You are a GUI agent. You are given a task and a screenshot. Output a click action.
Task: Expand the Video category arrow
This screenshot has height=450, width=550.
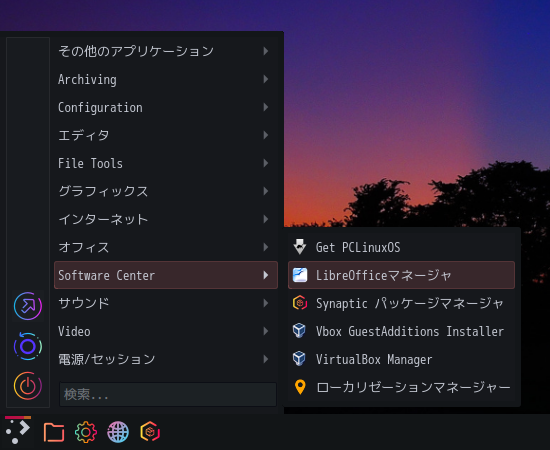pyautogui.click(x=266, y=331)
